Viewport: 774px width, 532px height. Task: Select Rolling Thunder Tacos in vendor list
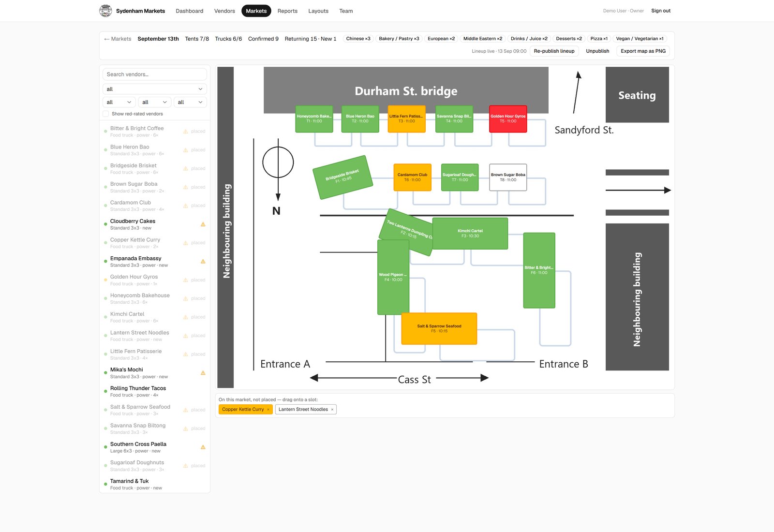coord(155,391)
